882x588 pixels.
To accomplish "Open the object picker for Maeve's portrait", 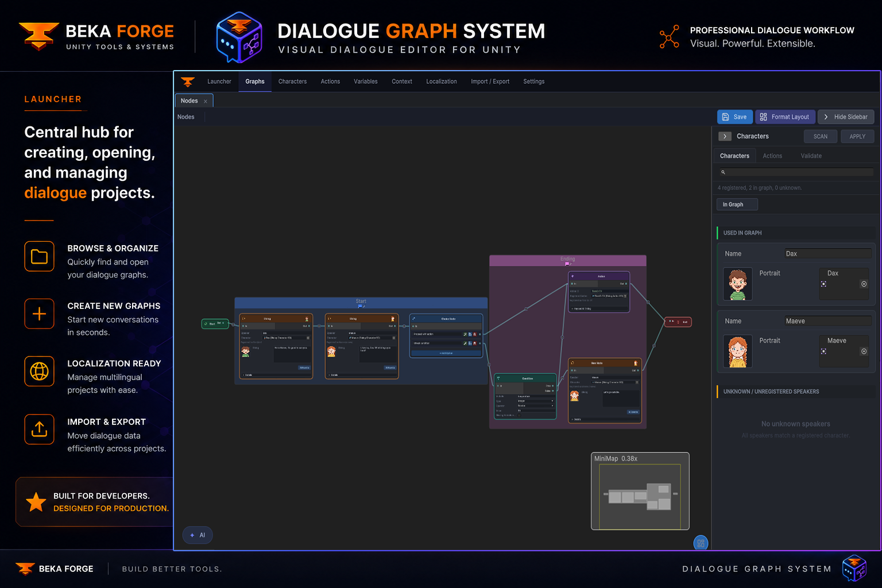I will 864,351.
